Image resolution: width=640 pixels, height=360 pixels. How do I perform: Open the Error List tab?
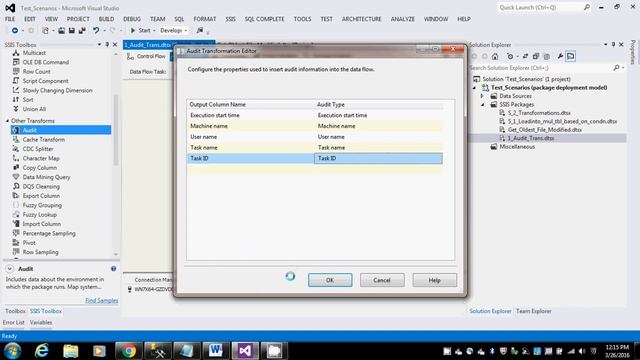coord(13,322)
